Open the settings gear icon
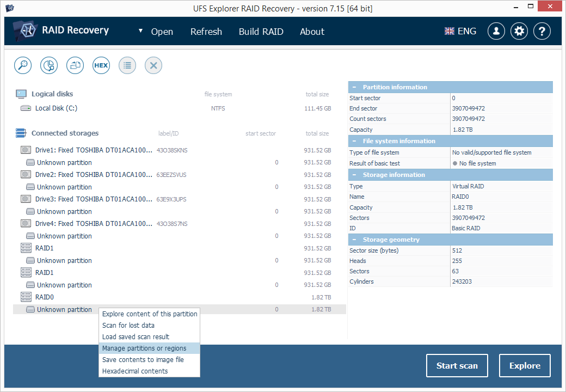Image resolution: width=566 pixels, height=392 pixels. click(519, 32)
